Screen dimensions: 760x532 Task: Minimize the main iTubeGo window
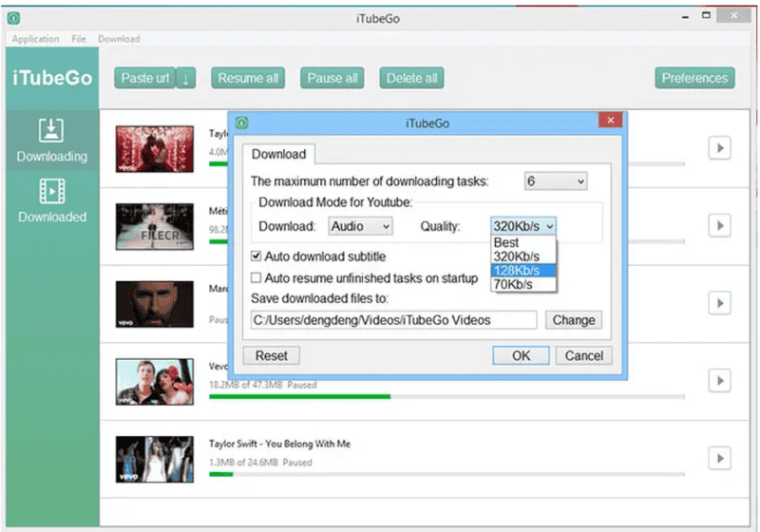[x=685, y=17]
